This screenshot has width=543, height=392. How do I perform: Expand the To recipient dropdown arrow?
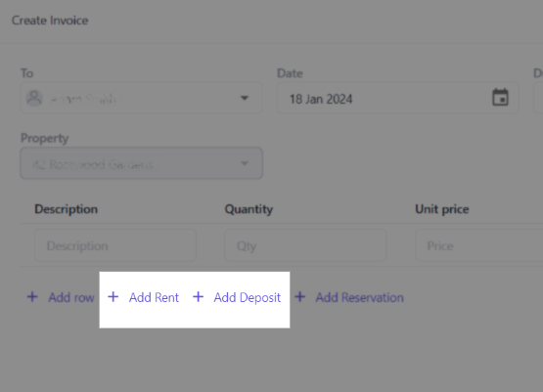pos(245,99)
